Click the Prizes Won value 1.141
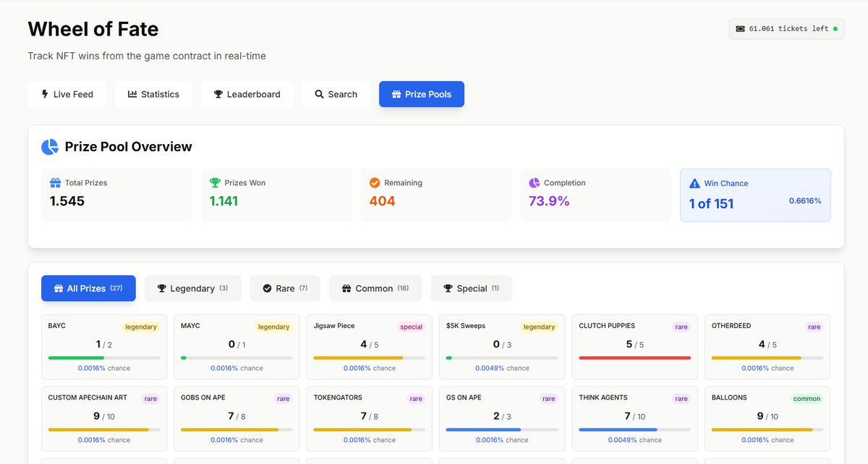Screen dimensions: 868x464 pyautogui.click(x=224, y=201)
